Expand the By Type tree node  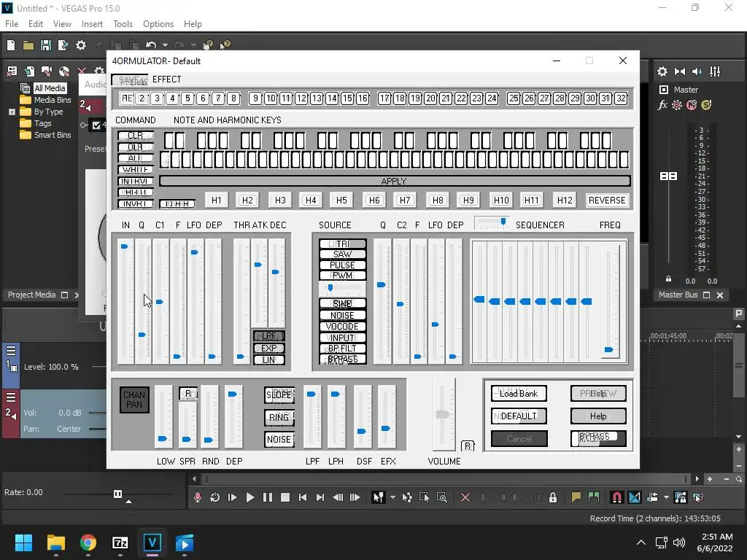(x=12, y=112)
